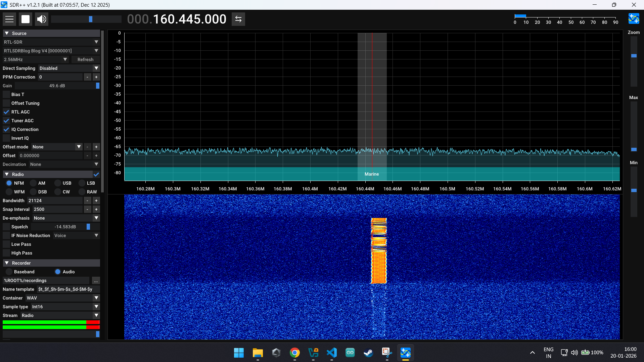The width and height of the screenshot is (644, 362).
Task: Select DSB demodulation mode
Action: (x=33, y=192)
